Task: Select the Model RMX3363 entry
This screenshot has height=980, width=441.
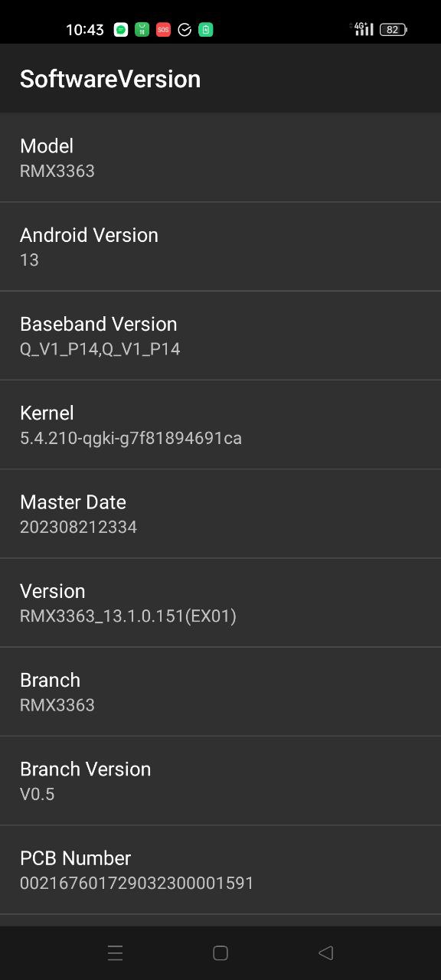Action: [220, 158]
